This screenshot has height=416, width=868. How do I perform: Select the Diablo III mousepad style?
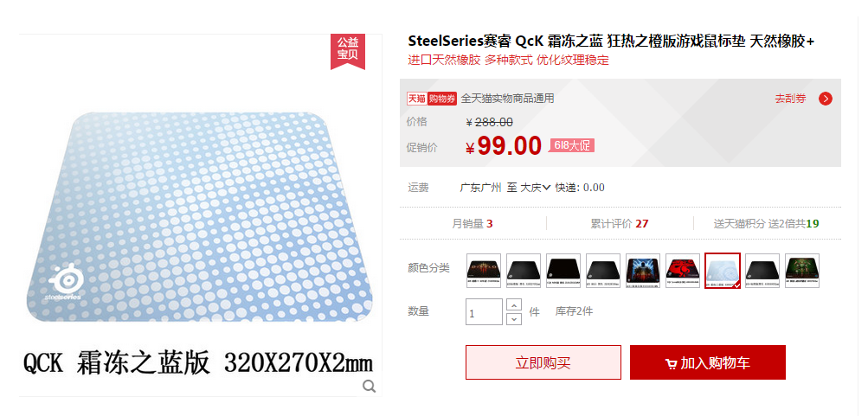coord(484,271)
